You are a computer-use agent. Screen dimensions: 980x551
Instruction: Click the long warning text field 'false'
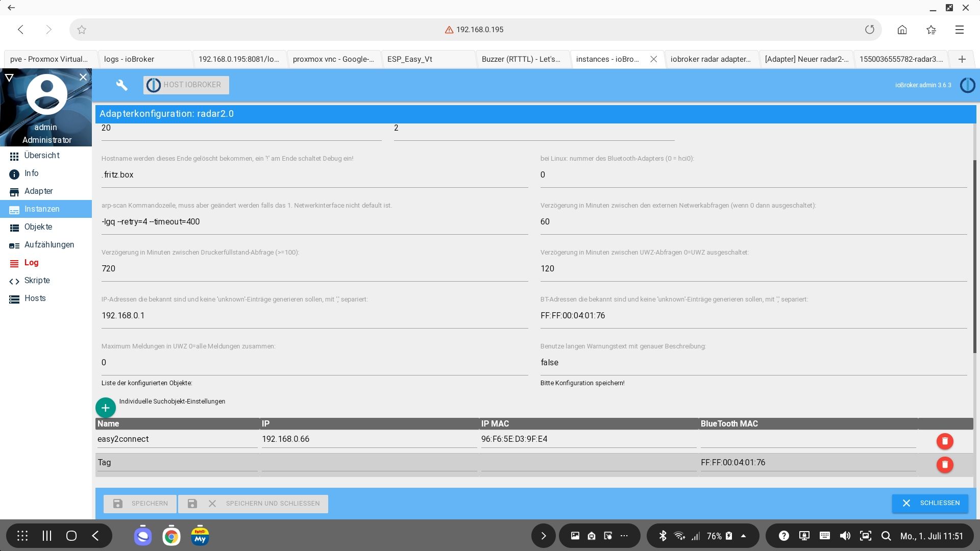(753, 363)
